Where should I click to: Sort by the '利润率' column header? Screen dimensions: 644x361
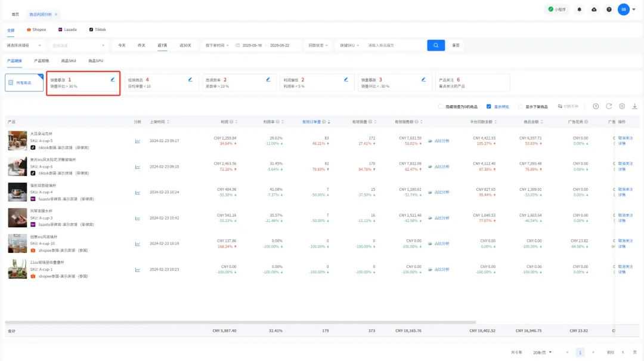[x=273, y=122]
